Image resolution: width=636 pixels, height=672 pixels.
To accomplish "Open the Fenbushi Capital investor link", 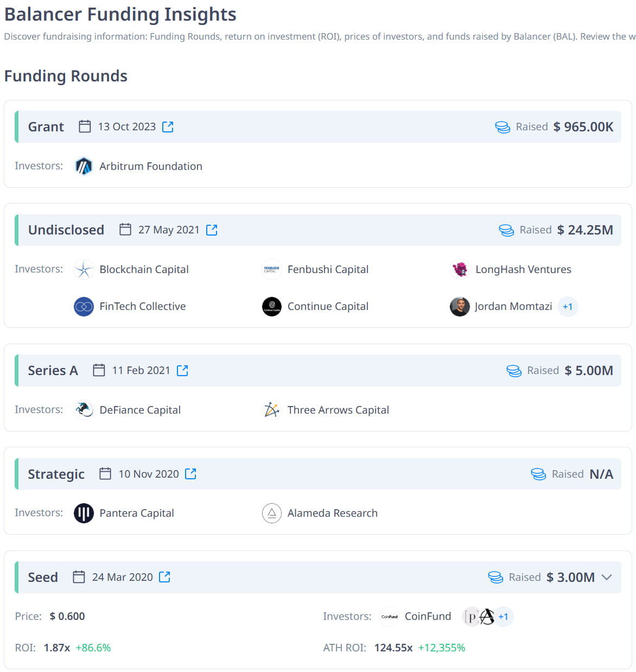I will coord(328,270).
